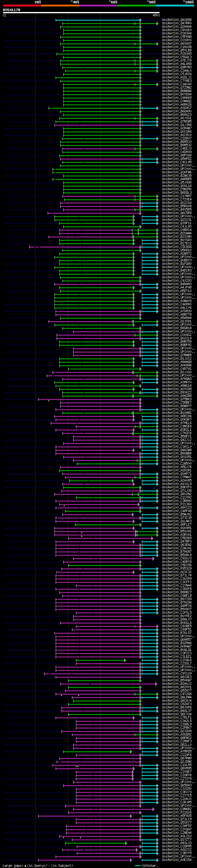The image size is (197, 868).
Task: Select hit UniRef100_A7GM30
Action: pyautogui.click(x=177, y=311)
